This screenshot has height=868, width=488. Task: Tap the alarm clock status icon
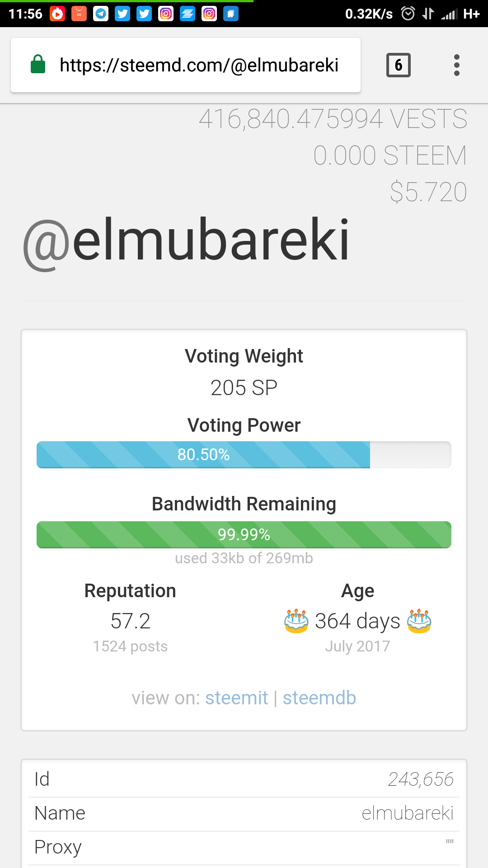[x=408, y=14]
